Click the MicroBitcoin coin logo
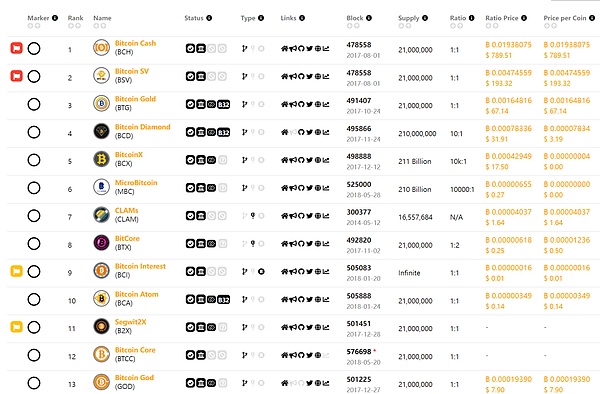Image resolution: width=600 pixels, height=394 pixels. pyautogui.click(x=101, y=187)
